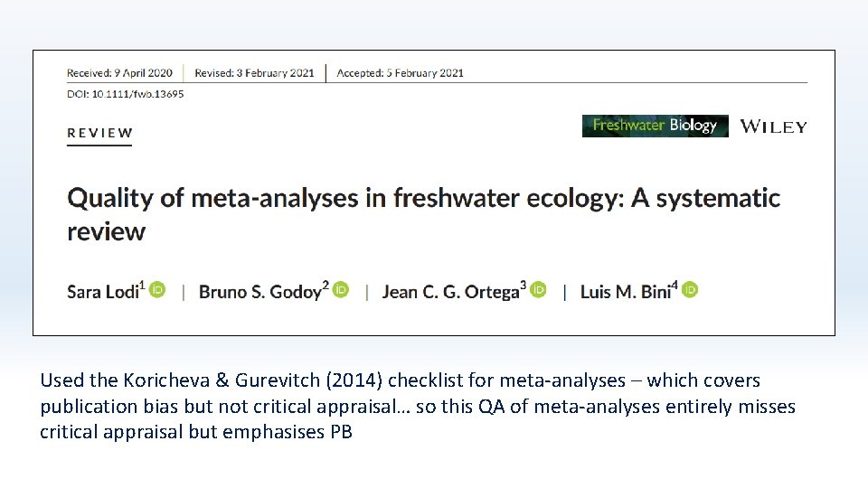Click the 'publication bias' caption line

tap(417, 407)
